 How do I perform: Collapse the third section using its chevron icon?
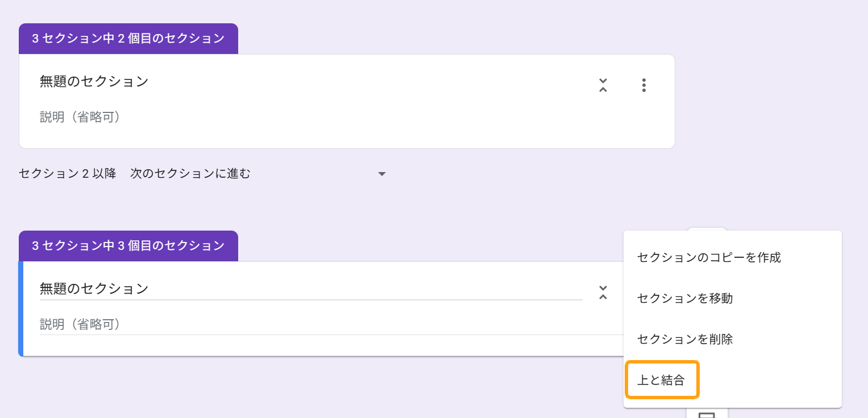click(x=603, y=292)
